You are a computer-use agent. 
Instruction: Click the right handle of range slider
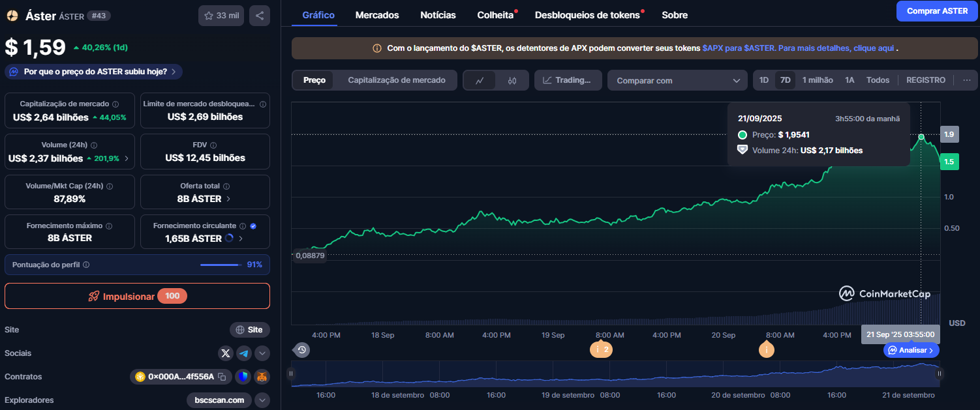click(x=939, y=374)
